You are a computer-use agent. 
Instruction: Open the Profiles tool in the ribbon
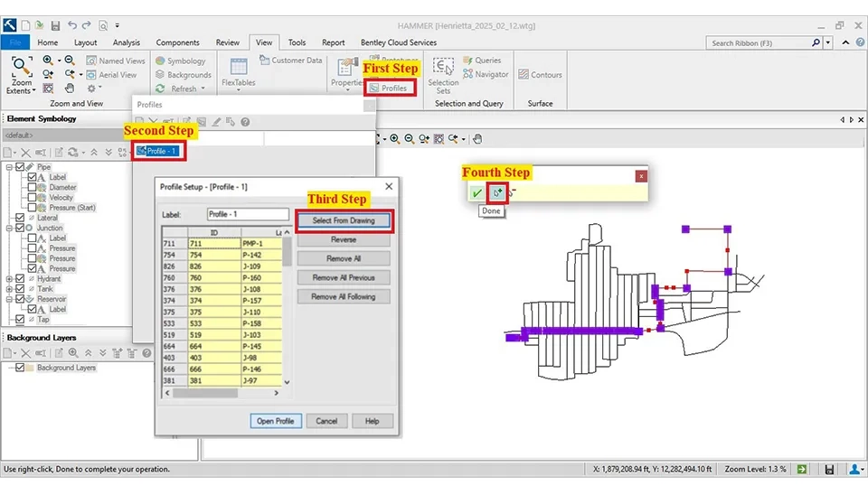click(x=392, y=89)
